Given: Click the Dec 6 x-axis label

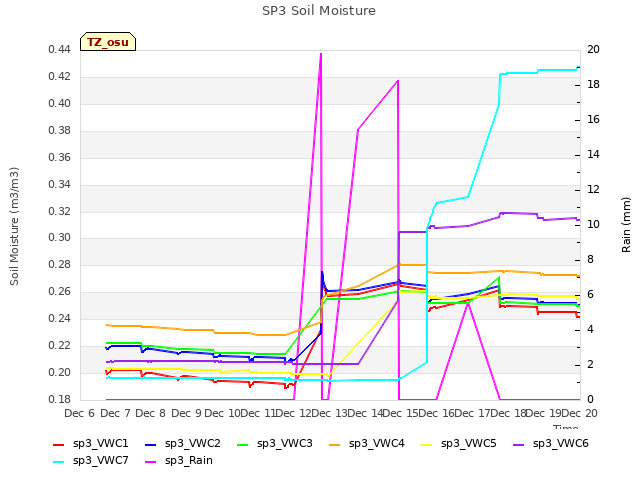Looking at the screenshot, I should 79,413.
